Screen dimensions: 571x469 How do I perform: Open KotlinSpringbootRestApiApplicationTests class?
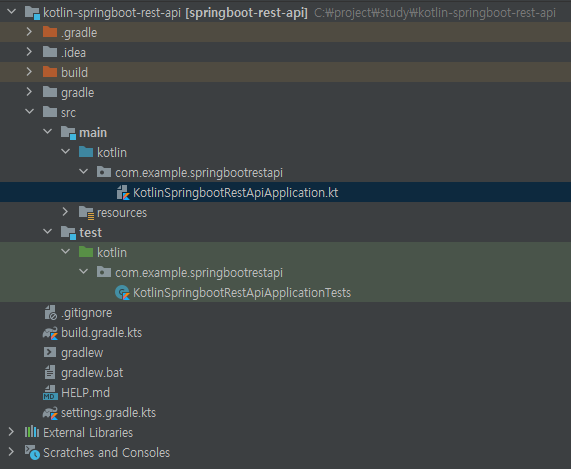(242, 293)
